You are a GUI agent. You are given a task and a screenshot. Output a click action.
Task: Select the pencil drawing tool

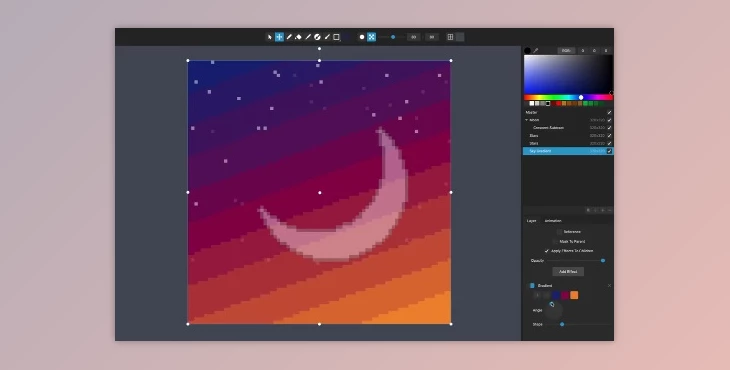289,37
